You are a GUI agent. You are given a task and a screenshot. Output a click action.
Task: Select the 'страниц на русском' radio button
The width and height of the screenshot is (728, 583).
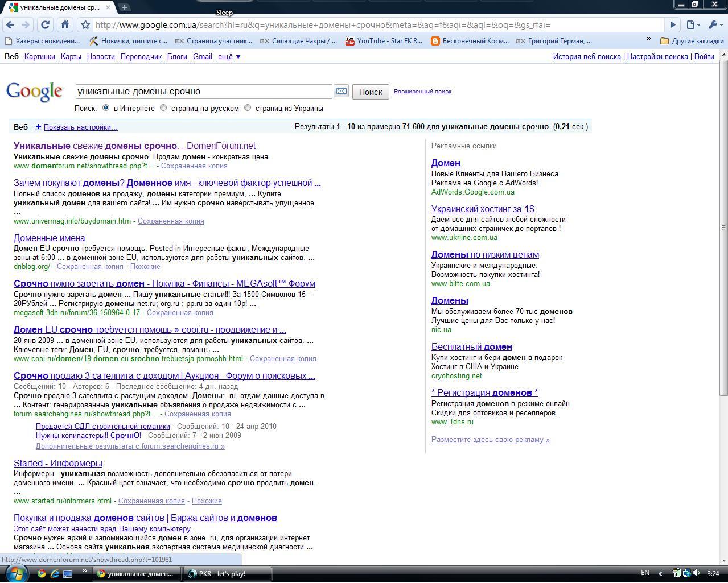pyautogui.click(x=163, y=107)
